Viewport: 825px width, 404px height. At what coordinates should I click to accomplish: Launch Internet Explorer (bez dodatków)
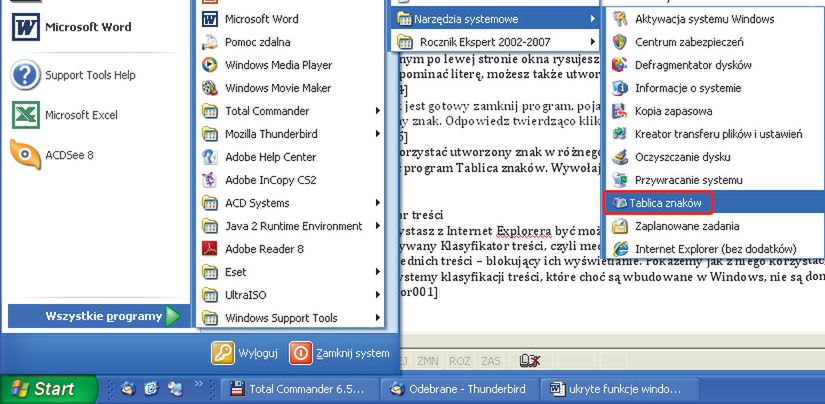tap(715, 249)
